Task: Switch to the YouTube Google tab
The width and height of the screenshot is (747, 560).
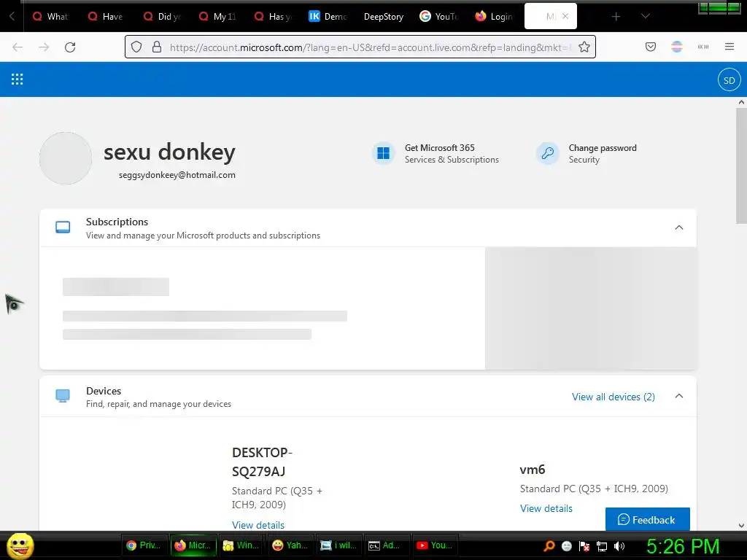Action: [x=438, y=17]
